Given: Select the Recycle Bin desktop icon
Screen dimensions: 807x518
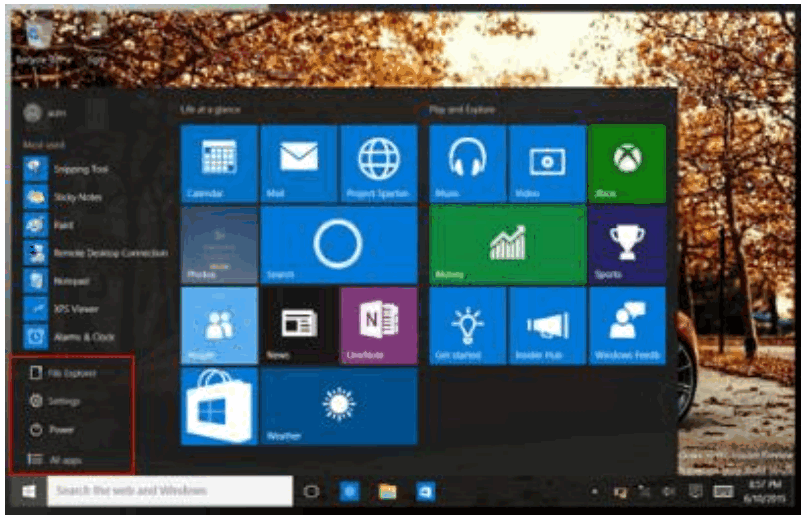Looking at the screenshot, I should [42, 41].
